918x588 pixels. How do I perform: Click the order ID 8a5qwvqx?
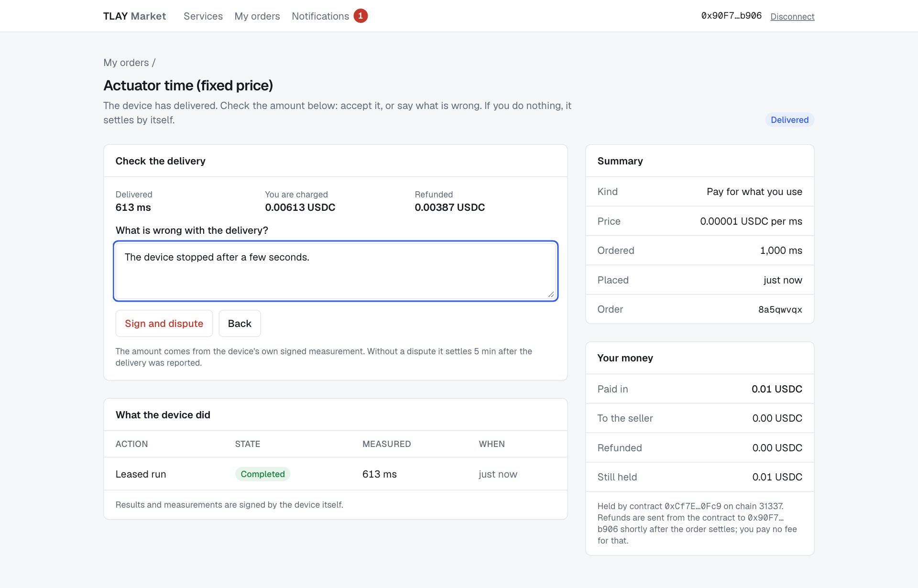(780, 310)
